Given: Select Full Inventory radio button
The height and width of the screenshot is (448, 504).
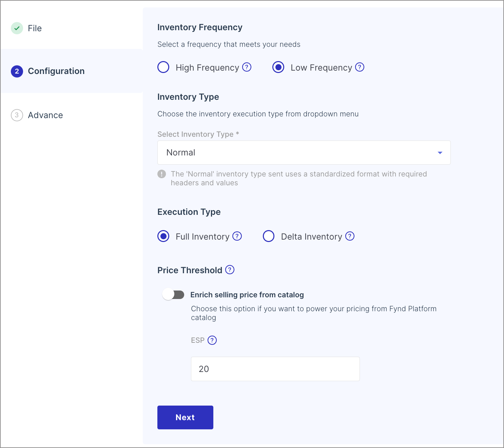Looking at the screenshot, I should [163, 236].
